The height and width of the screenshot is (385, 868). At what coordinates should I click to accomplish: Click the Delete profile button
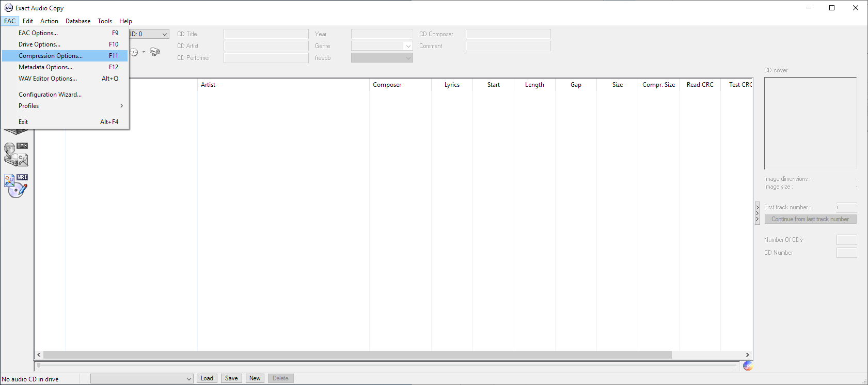pos(281,378)
